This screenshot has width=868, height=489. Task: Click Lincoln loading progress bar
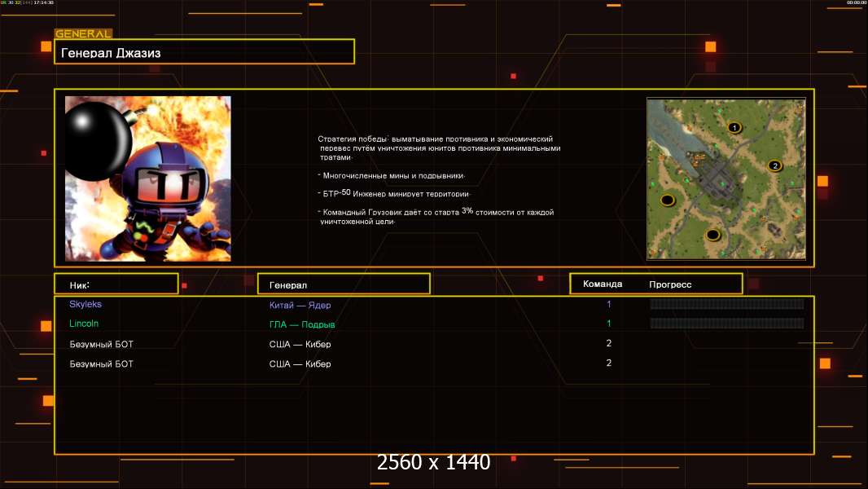point(727,323)
